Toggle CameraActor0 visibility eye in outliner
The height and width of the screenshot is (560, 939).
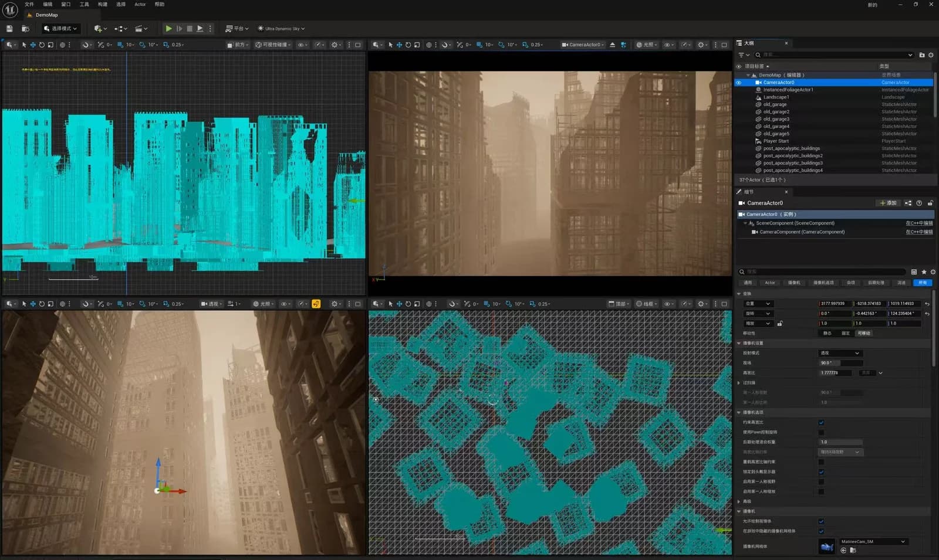pos(739,83)
